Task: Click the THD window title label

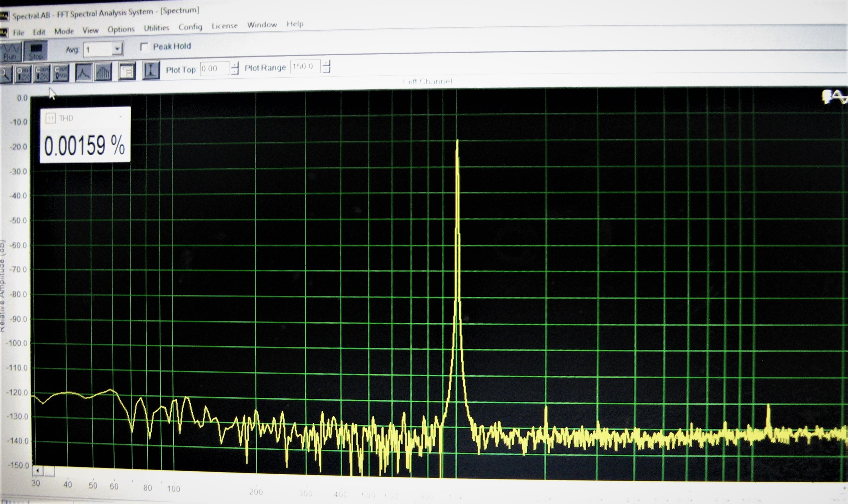Action: (66, 118)
